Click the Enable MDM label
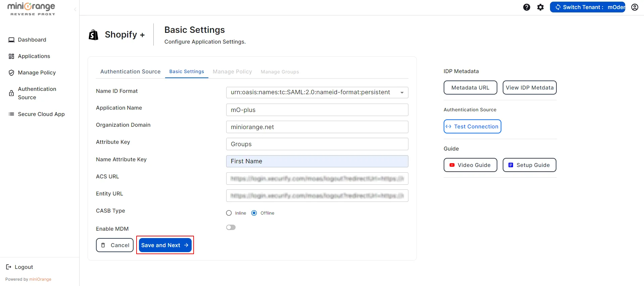The image size is (644, 286). 112,229
